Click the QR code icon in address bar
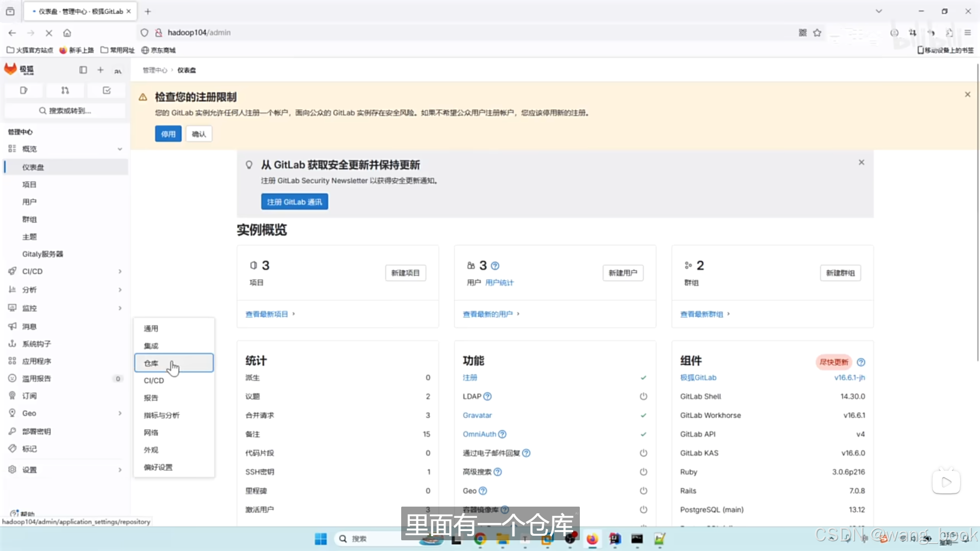Screen dimensions: 980x551 coord(803,33)
